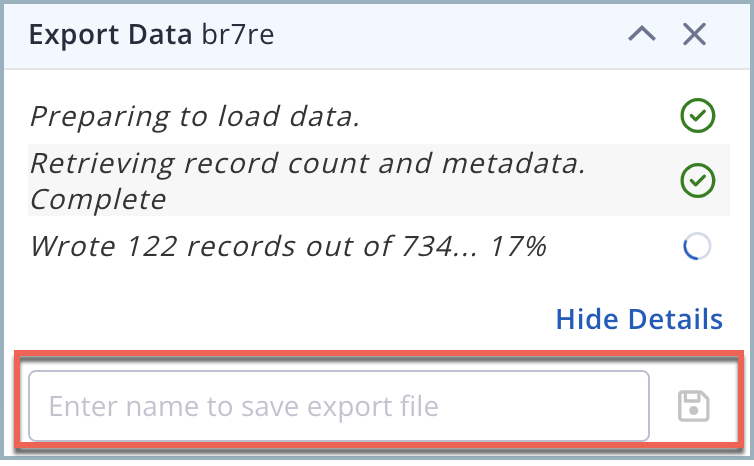Click the green checkmark beside Preparing to load data
The width and height of the screenshot is (754, 466).
697,117
